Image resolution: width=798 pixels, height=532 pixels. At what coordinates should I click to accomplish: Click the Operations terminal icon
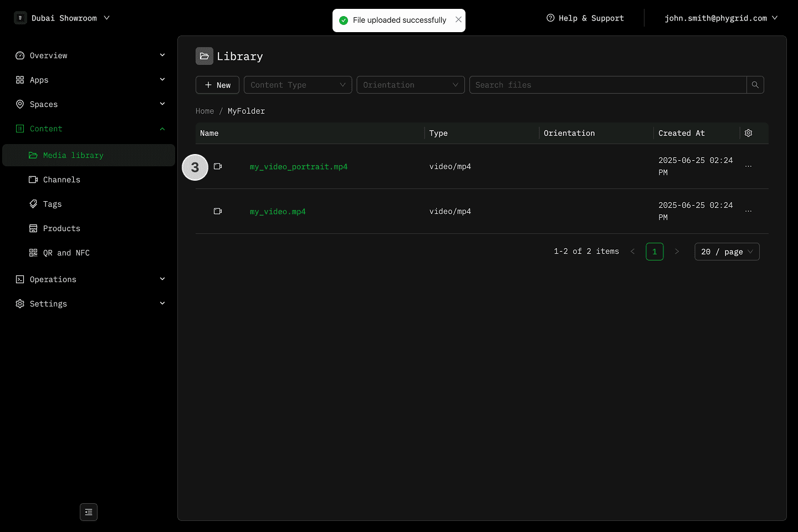20,279
